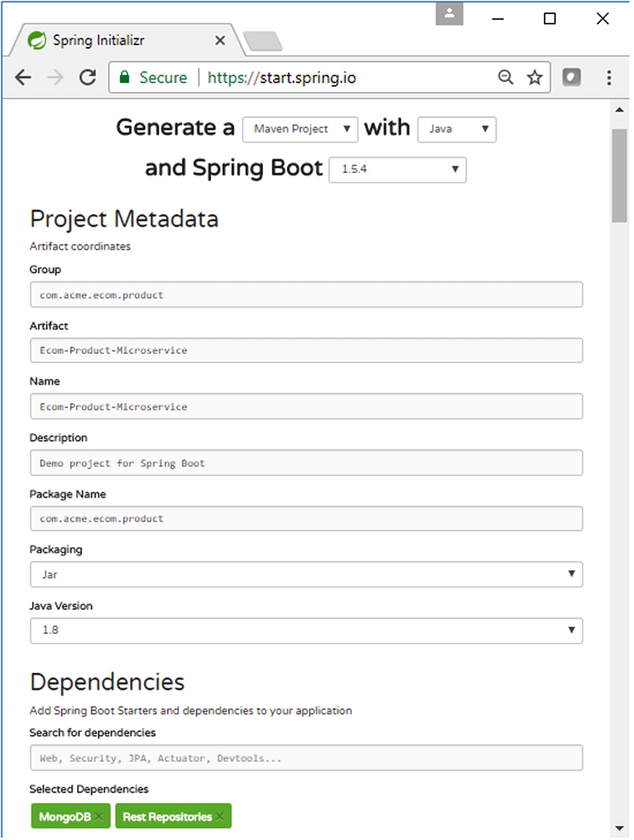
Task: Click the scrollbar down arrow
Action: pyautogui.click(x=620, y=828)
